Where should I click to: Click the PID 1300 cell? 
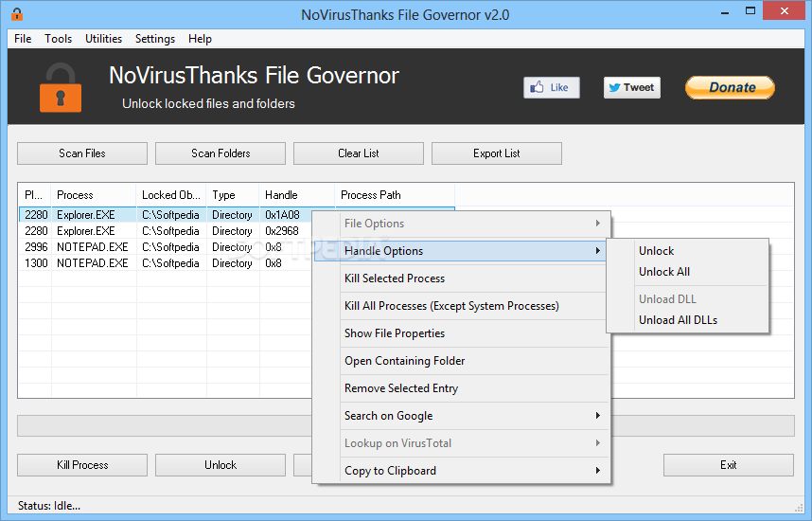36,262
